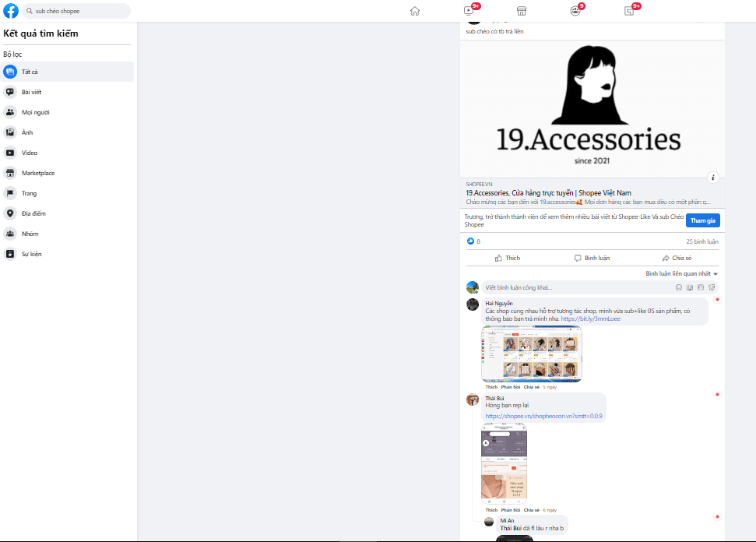Viewport: 756px width, 542px height.
Task: View the like reactions count indicator
Action: tap(473, 241)
